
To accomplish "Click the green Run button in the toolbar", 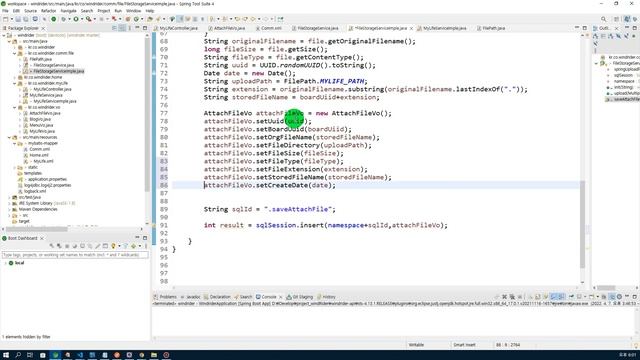I will tap(76, 19).
